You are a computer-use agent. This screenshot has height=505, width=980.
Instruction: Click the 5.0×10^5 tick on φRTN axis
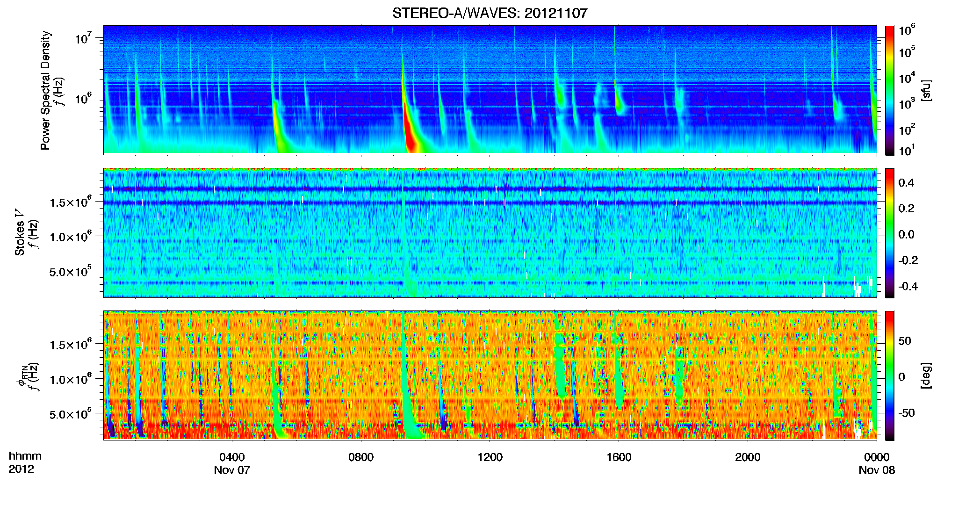(x=70, y=414)
